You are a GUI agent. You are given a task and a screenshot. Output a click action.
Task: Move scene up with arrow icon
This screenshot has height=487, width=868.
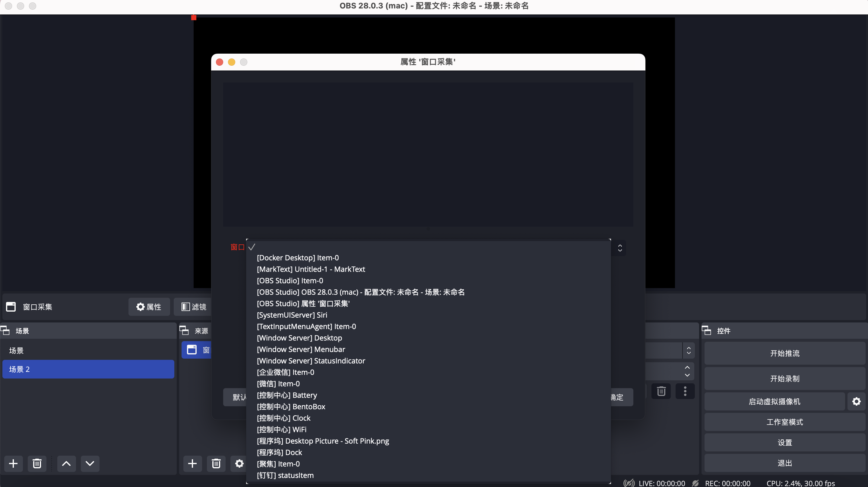(x=66, y=464)
